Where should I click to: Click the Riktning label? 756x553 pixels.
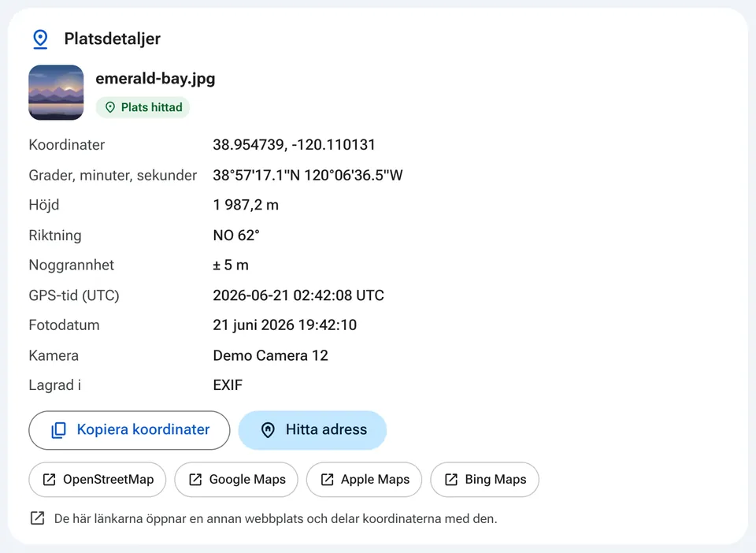[x=55, y=236]
